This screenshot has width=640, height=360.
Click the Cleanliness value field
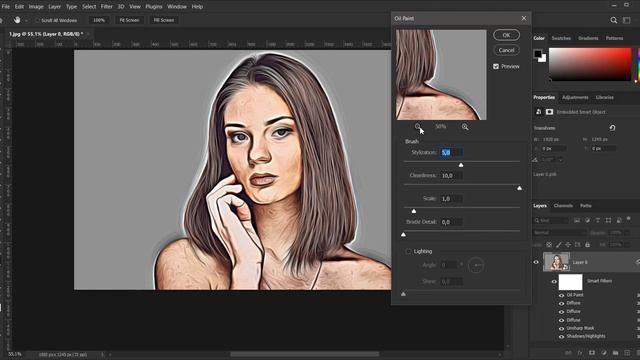451,176
